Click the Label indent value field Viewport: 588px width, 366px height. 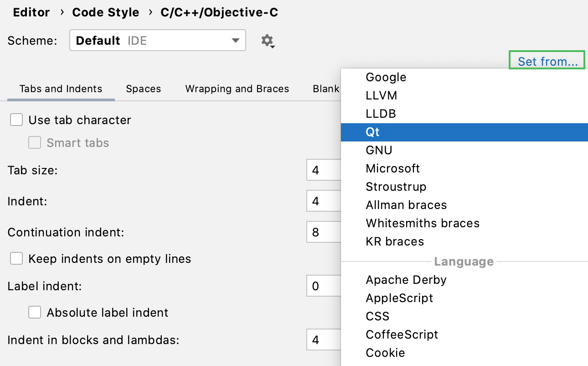coord(324,286)
